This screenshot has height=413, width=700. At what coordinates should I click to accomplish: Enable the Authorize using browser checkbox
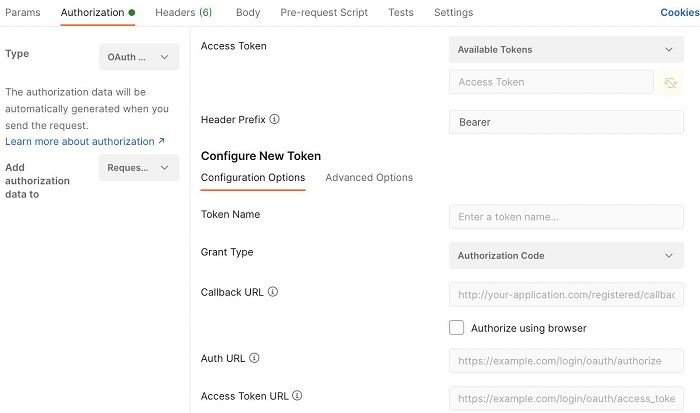click(457, 328)
